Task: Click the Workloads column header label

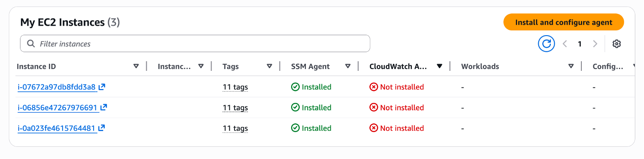Action: coord(480,66)
